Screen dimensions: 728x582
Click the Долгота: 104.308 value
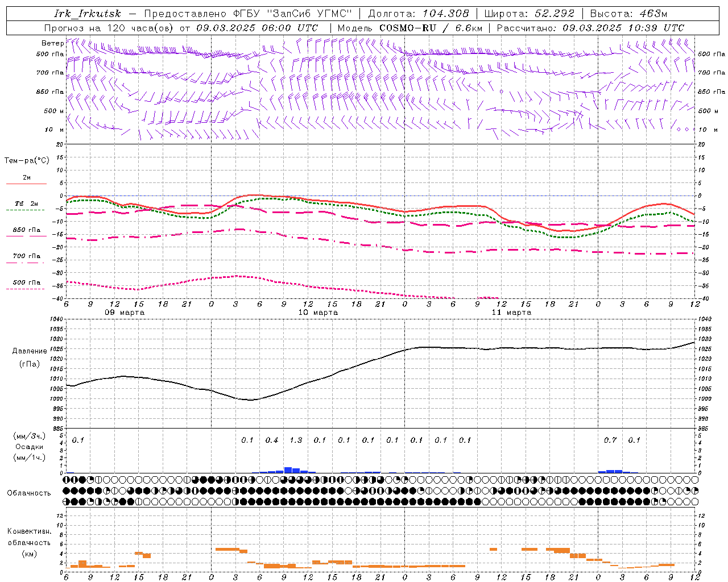tap(419, 14)
